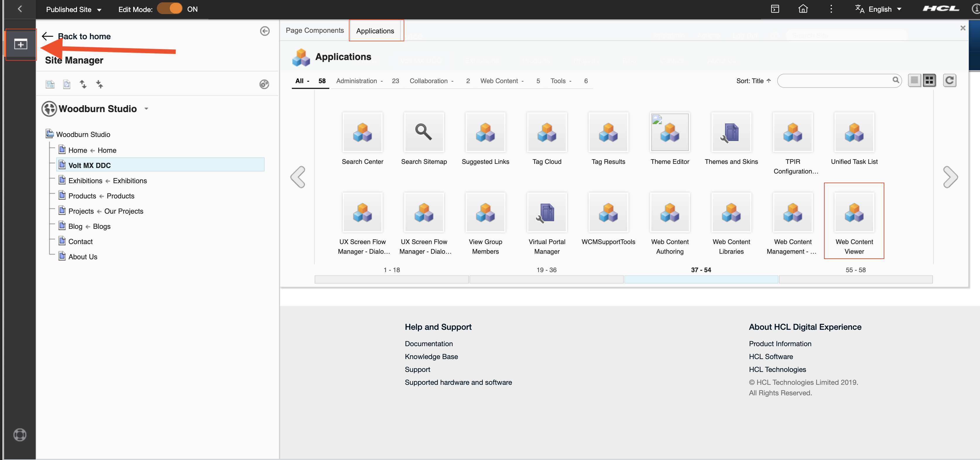Go to the HCL home icon
The image size is (980, 460).
click(803, 9)
